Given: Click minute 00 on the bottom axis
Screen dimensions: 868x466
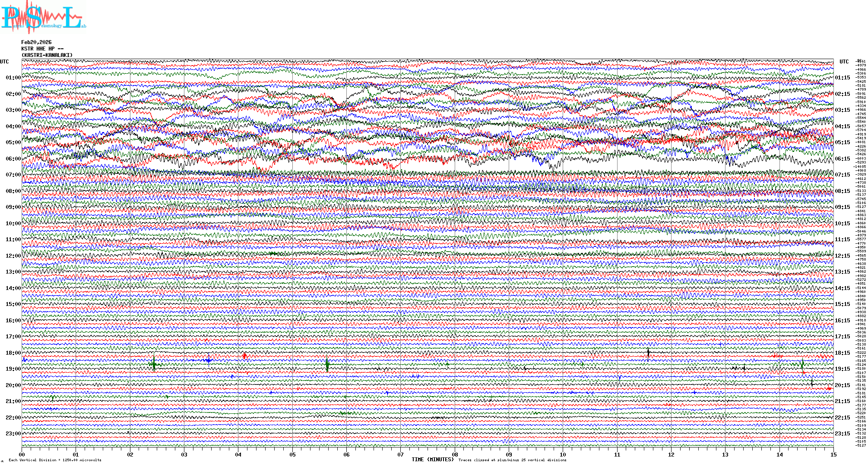Looking at the screenshot, I should tap(22, 454).
